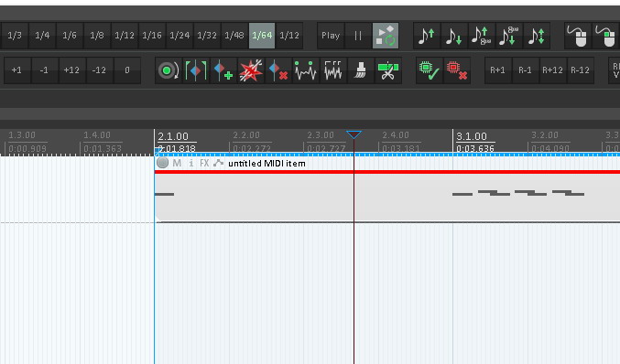Click the R+12 button
620x364 pixels.
tap(553, 70)
